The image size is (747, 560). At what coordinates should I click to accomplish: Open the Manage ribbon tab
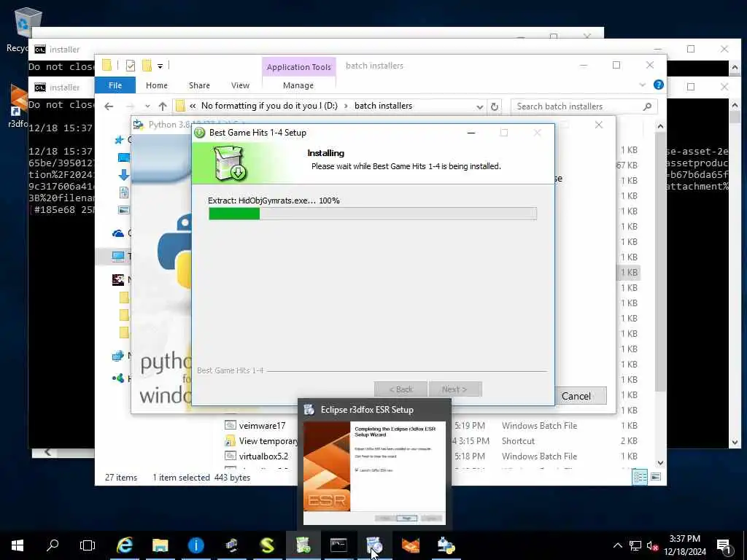click(298, 85)
